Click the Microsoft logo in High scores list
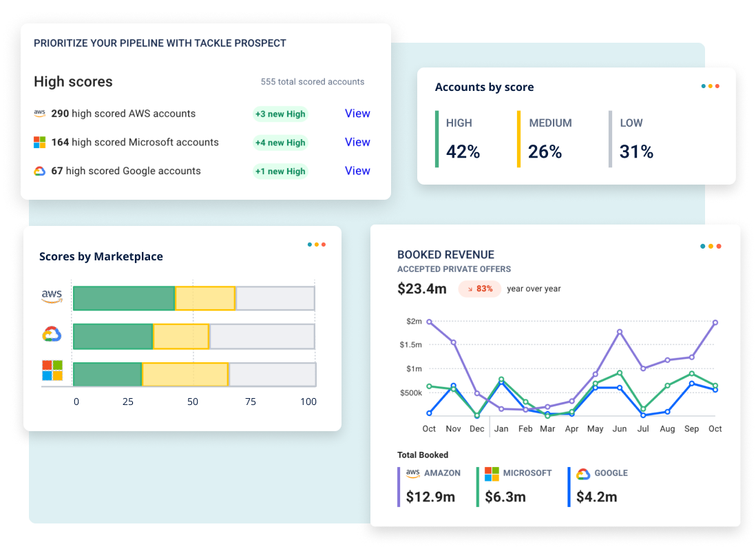The width and height of the screenshot is (756, 551). pos(39,143)
